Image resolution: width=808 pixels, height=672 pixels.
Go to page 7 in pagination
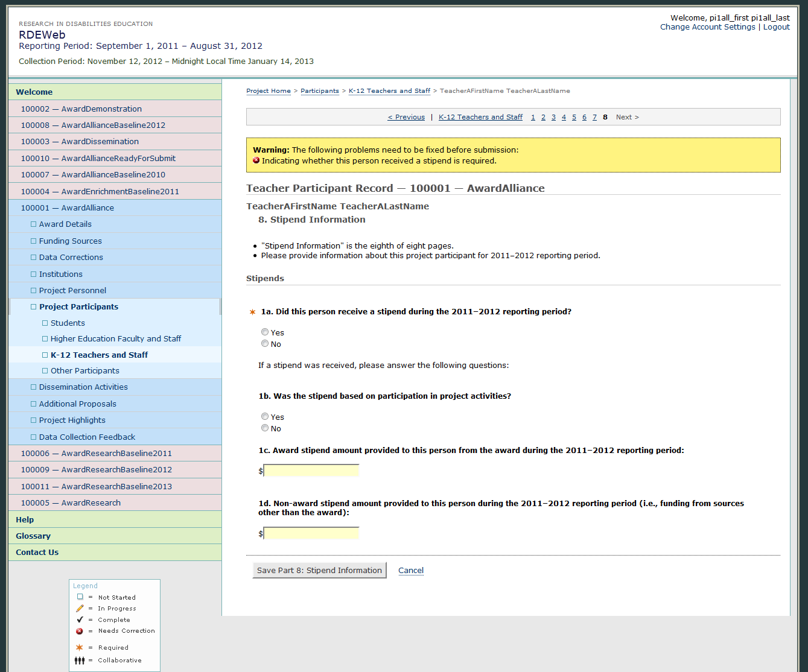(x=594, y=117)
